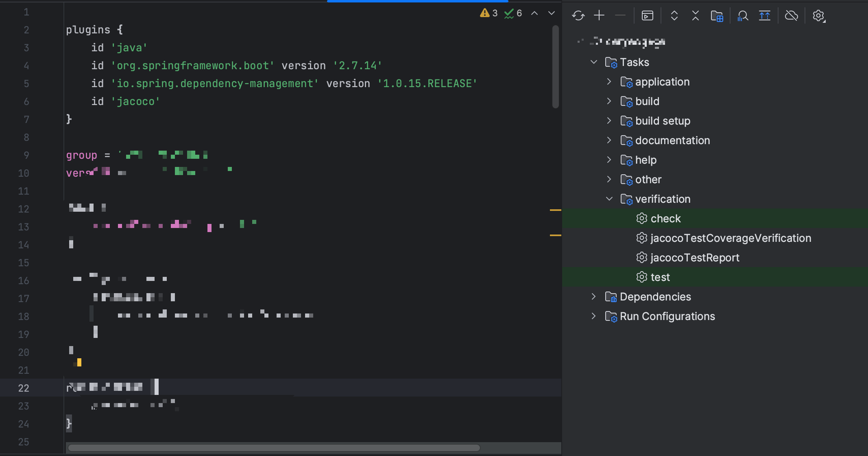Open Gradle build tool settings gear
The image size is (868, 456).
pyautogui.click(x=818, y=16)
